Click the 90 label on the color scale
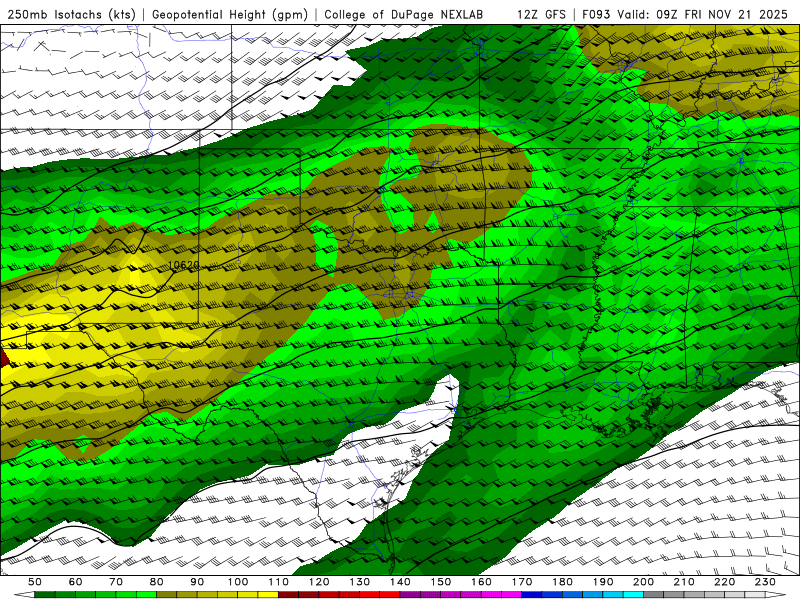Viewport: 800px width, 600px height. [197, 582]
